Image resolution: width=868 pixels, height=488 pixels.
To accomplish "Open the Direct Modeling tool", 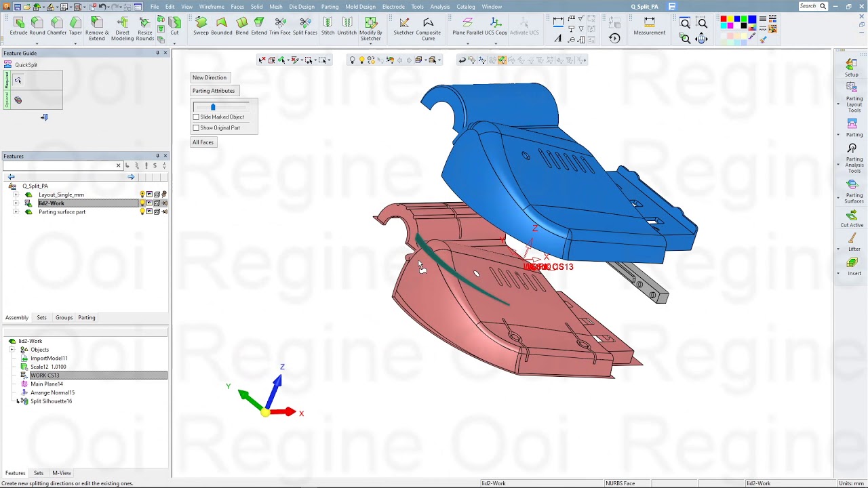I will click(122, 29).
